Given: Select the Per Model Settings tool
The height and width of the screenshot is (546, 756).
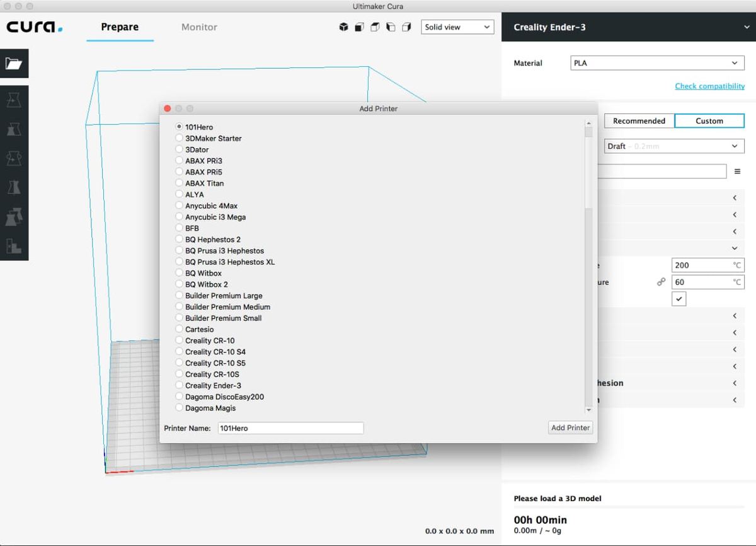Looking at the screenshot, I should pos(14,216).
